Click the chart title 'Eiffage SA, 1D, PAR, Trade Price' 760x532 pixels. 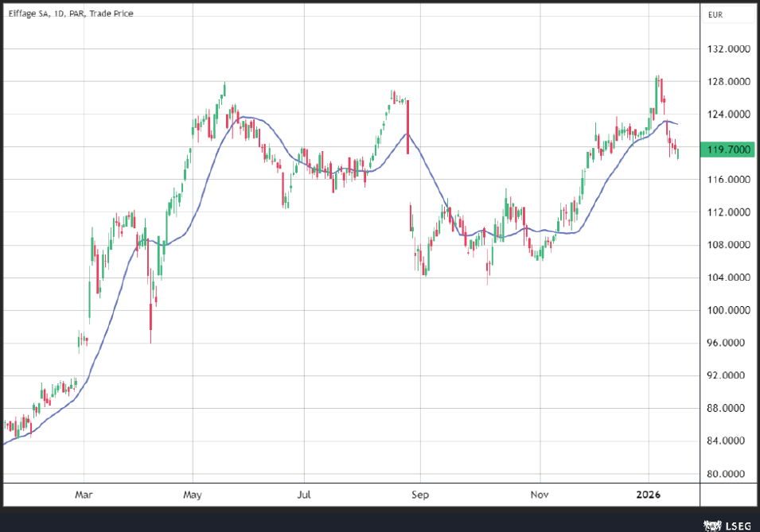tap(71, 14)
